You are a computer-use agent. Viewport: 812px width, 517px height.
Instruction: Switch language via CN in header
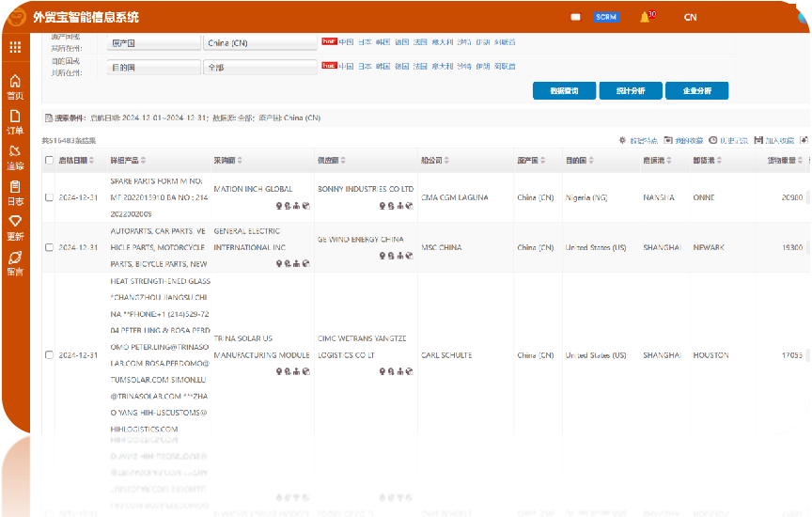tap(690, 17)
